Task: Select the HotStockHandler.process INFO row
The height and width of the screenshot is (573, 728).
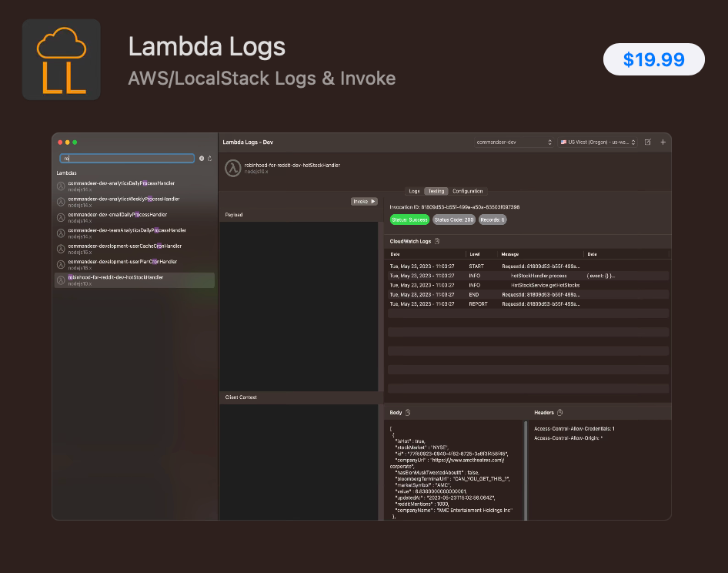Action: [x=529, y=276]
